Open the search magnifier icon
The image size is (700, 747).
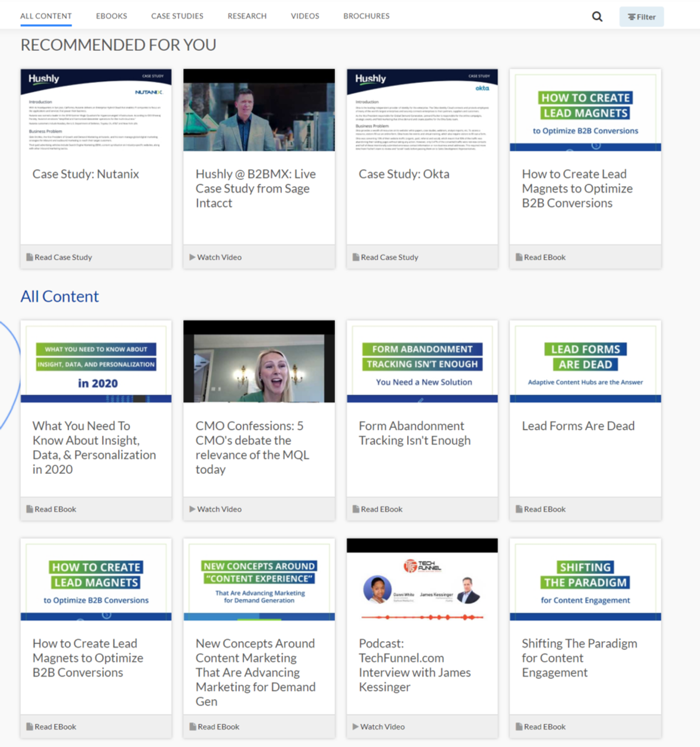click(597, 16)
